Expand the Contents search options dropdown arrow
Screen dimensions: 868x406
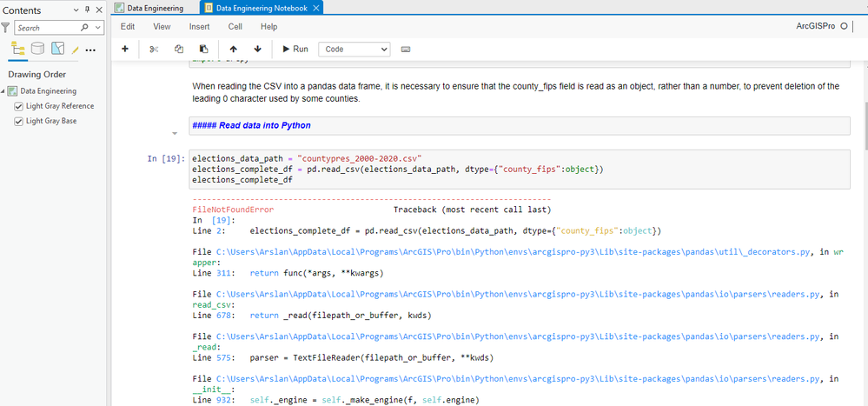tap(98, 28)
